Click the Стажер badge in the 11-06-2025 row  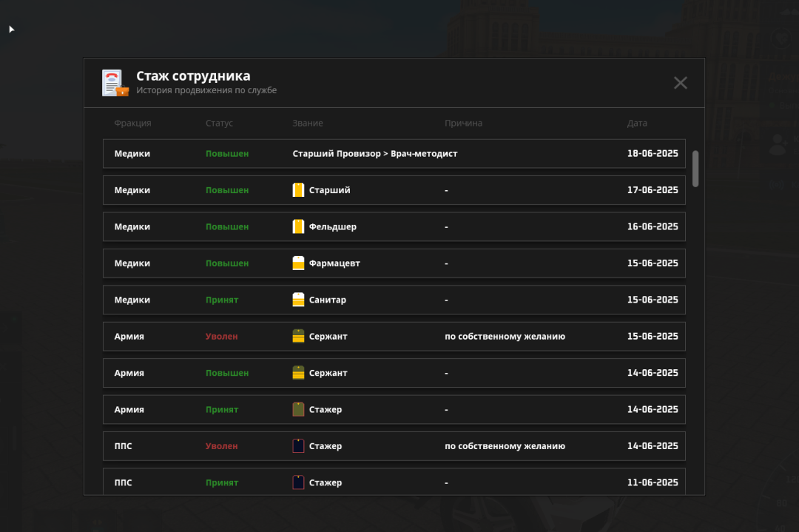pyautogui.click(x=298, y=482)
